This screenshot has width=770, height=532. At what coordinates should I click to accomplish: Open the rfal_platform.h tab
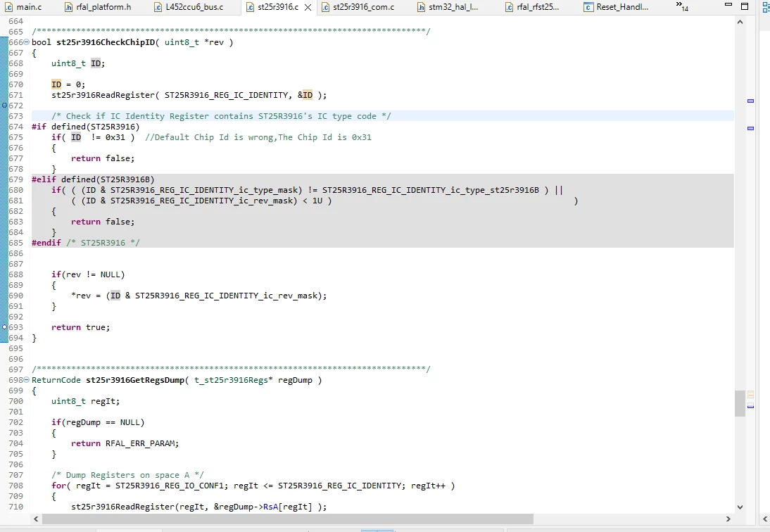pyautogui.click(x=98, y=7)
